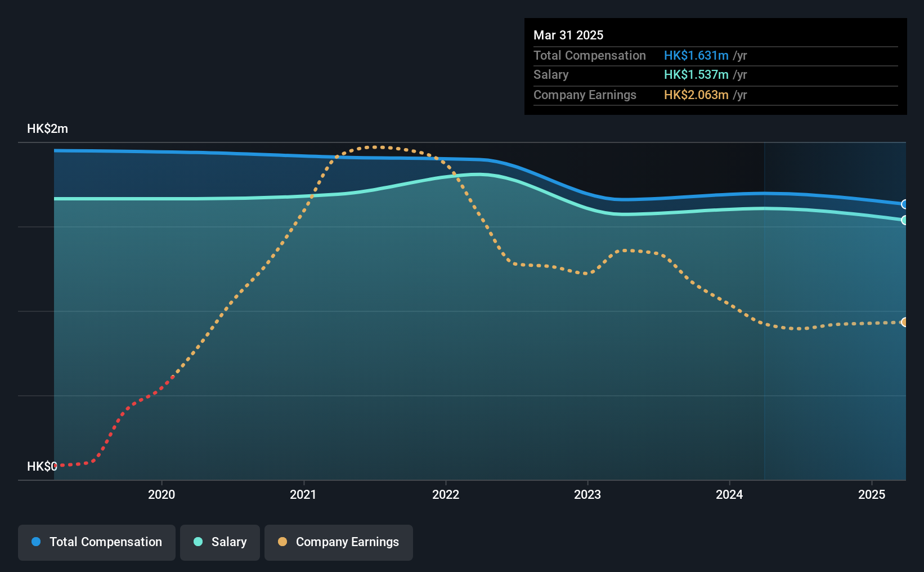The image size is (924, 572).
Task: Click the blue Total Compensation legend dot
Action: (x=36, y=542)
